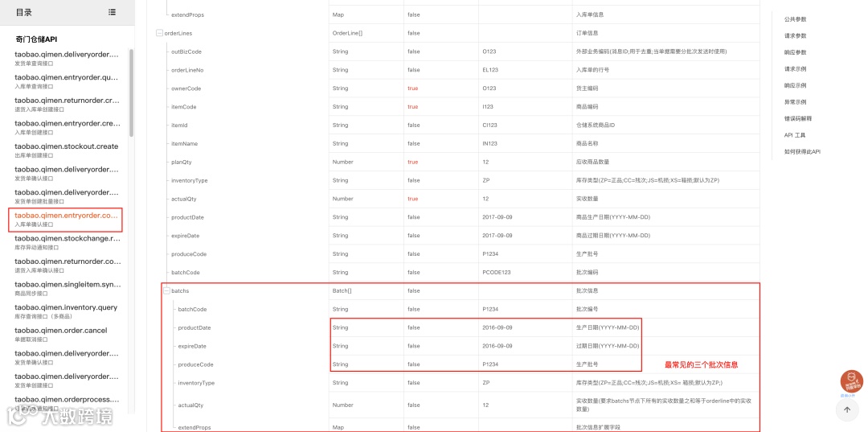This screenshot has height=432, width=868.
Task: Collapse the batchs node
Action: [x=166, y=290]
